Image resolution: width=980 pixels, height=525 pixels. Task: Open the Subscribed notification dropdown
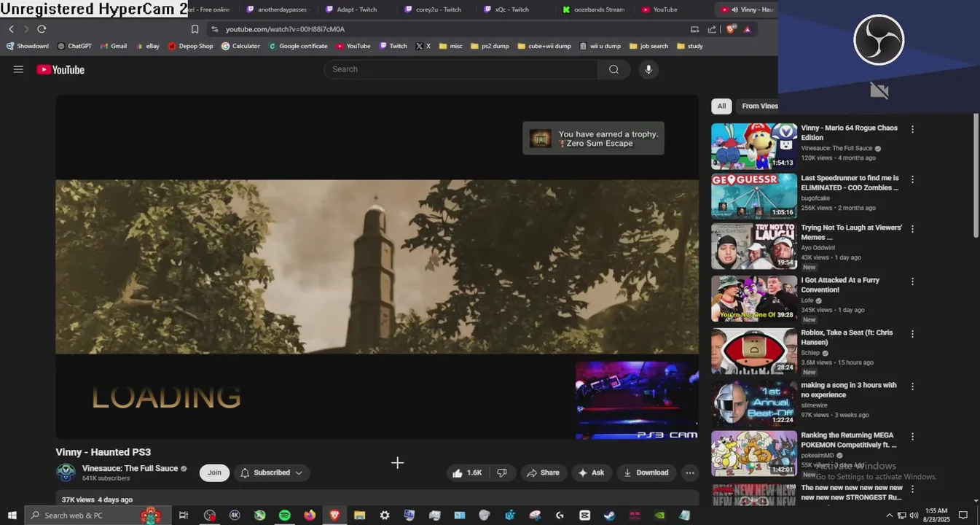click(x=272, y=472)
